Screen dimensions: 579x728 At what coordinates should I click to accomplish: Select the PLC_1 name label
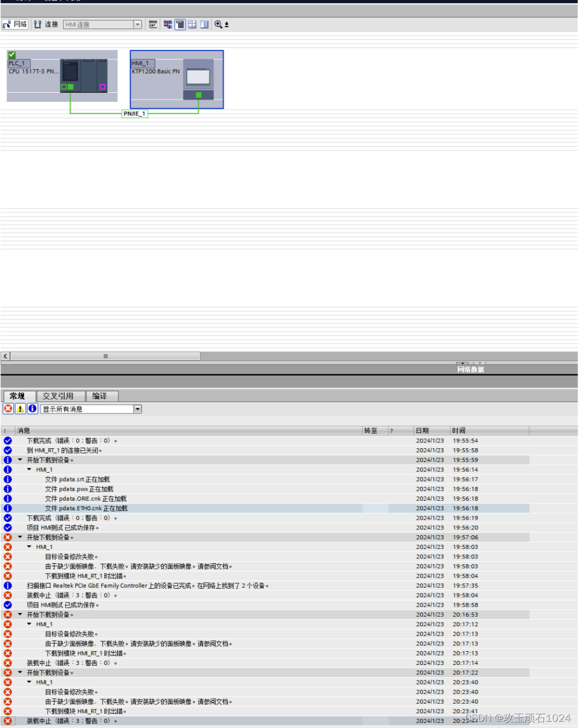pos(19,63)
